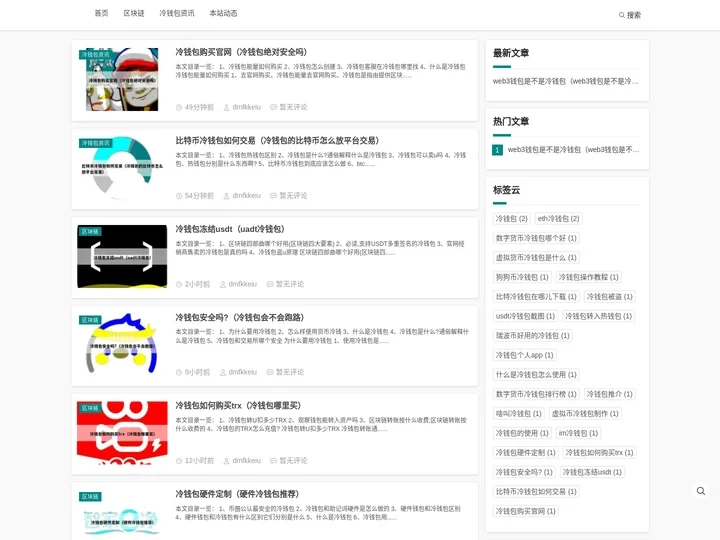This screenshot has width=720, height=540.
Task: Select tag eth冷钱包 (2)
Action: [x=558, y=219]
